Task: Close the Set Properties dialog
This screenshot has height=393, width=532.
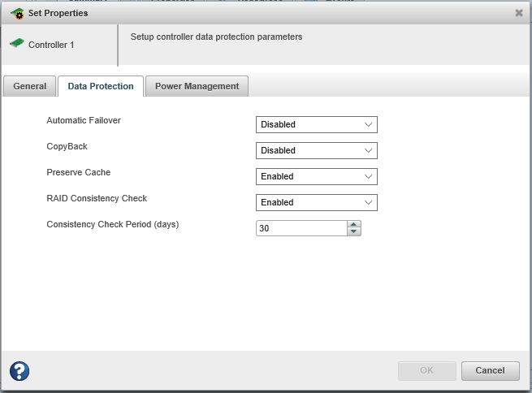Action: point(519,13)
